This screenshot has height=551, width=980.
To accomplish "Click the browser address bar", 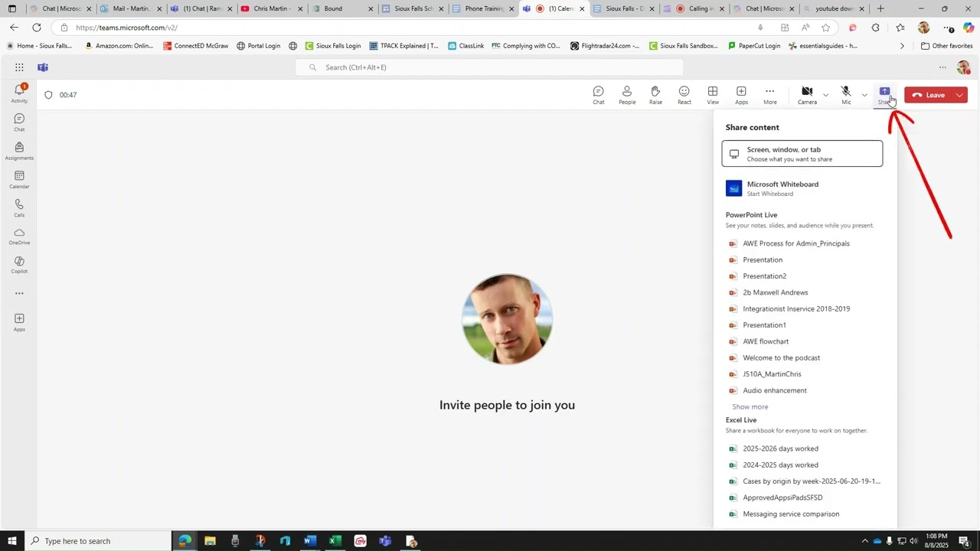I will pos(406,28).
